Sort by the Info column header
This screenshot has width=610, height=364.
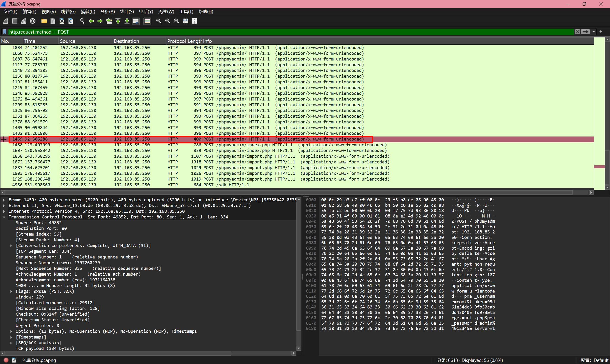click(x=398, y=41)
